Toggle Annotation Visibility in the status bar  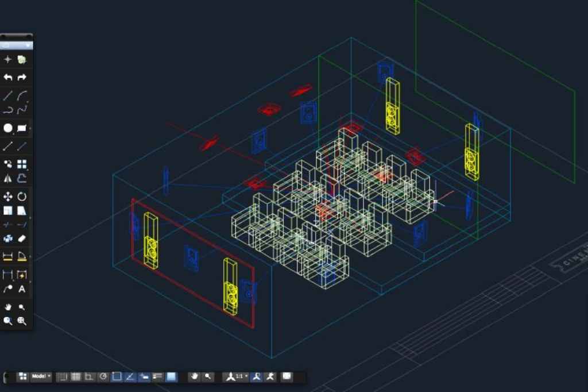click(257, 376)
